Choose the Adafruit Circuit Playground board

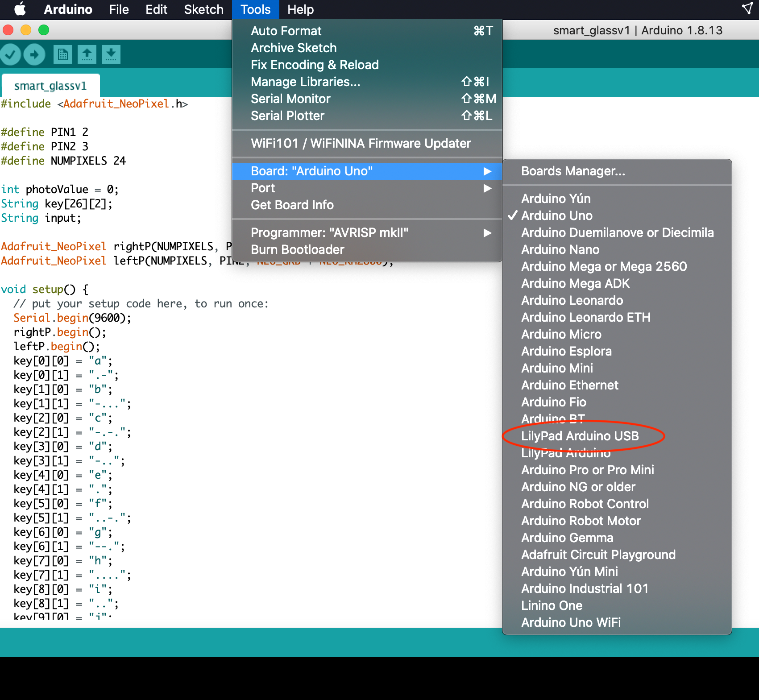[617, 555]
